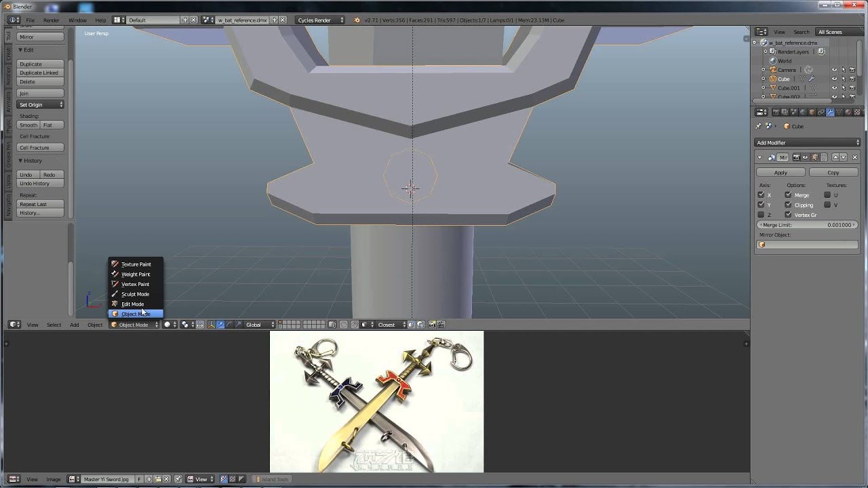Viewport: 868px width, 488px height.
Task: Hide the Camera object via eye icon
Action: (x=835, y=70)
